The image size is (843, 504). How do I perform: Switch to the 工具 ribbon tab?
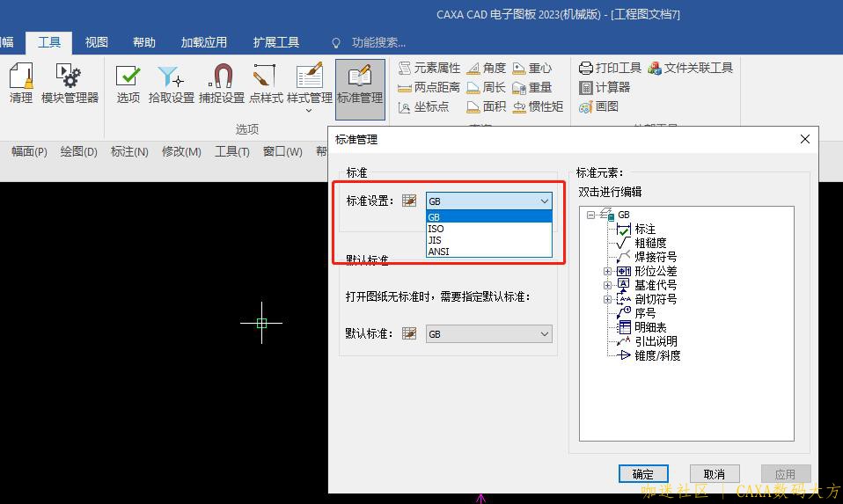(49, 42)
